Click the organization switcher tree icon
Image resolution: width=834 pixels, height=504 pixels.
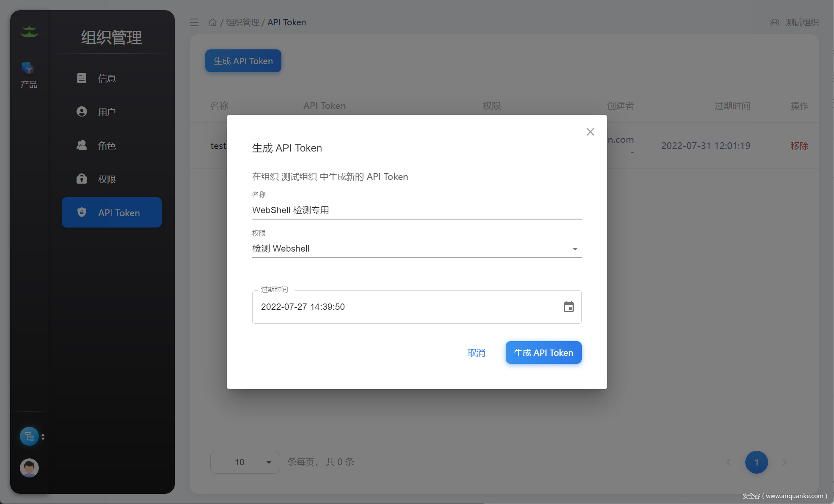coord(29,436)
